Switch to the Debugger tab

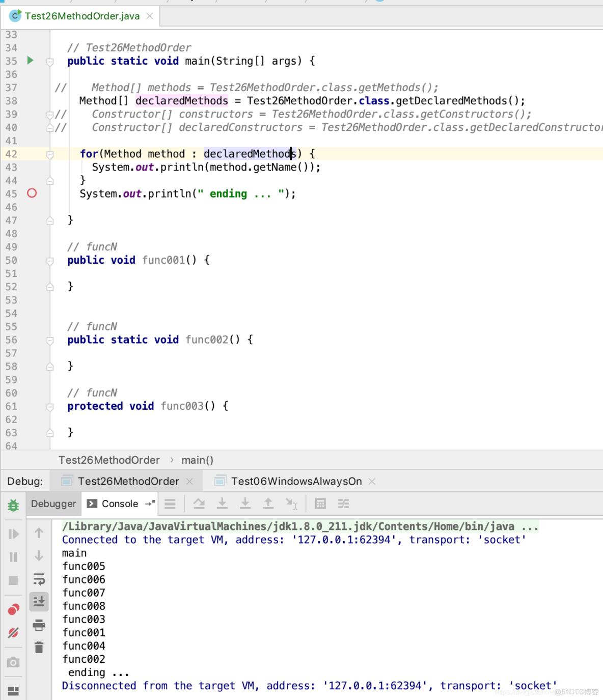click(53, 503)
